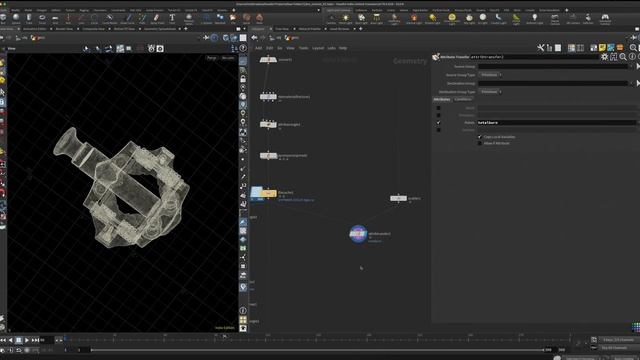Open node info icon in parameter pane
The image size is (640, 360).
(x=632, y=57)
